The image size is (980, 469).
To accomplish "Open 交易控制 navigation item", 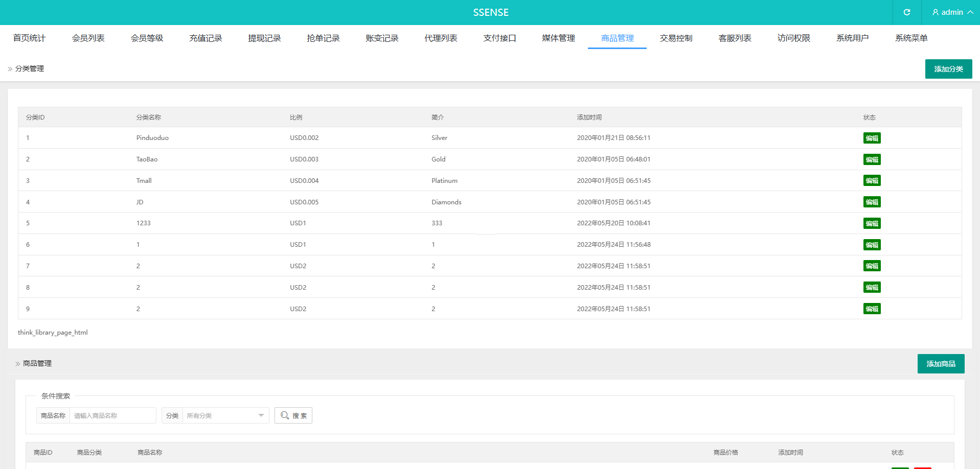I will (x=676, y=38).
